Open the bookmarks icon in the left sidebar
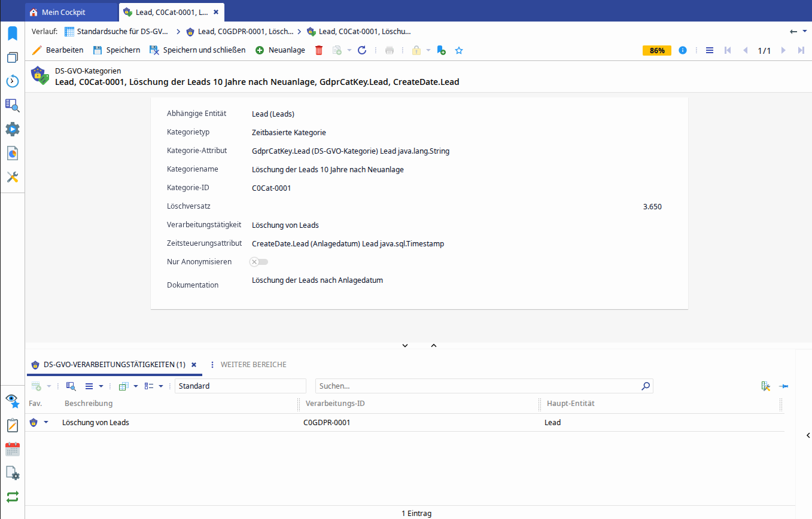The height and width of the screenshot is (519, 812). 12,33
